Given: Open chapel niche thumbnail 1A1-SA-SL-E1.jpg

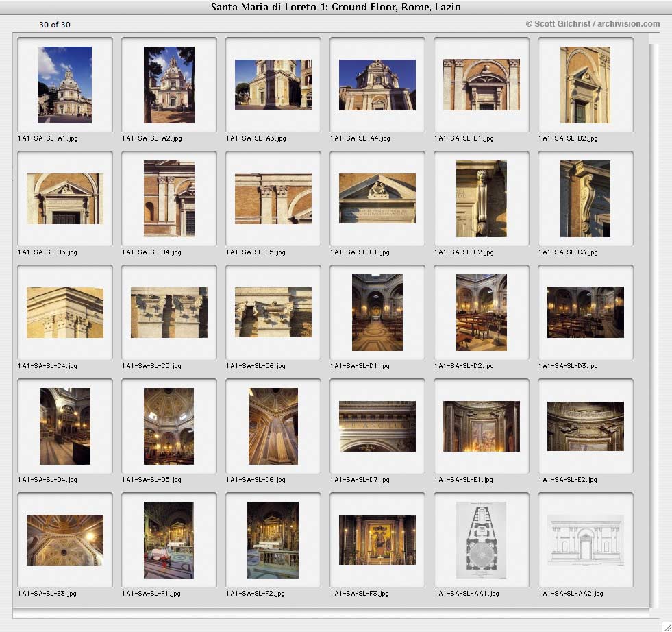Looking at the screenshot, I should [x=482, y=426].
